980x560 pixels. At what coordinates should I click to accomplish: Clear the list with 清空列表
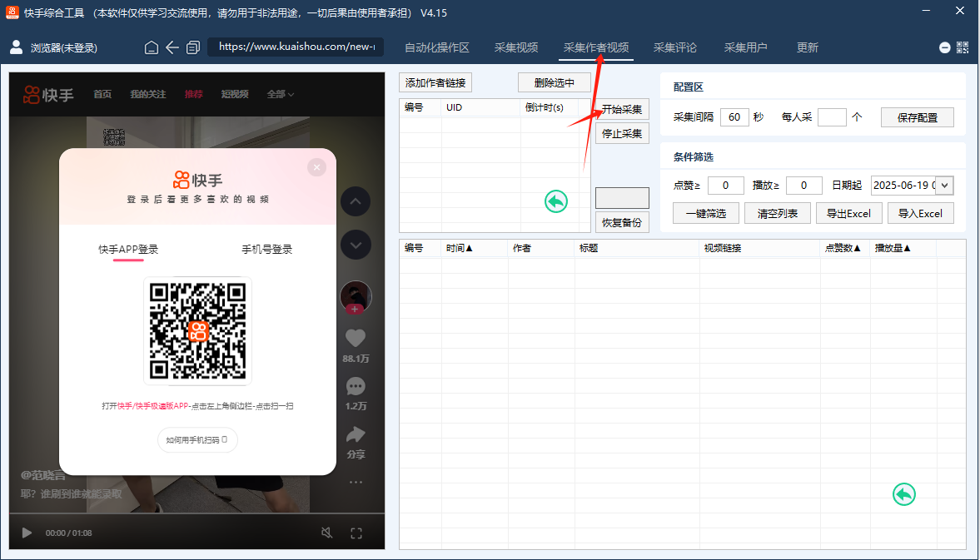point(778,214)
